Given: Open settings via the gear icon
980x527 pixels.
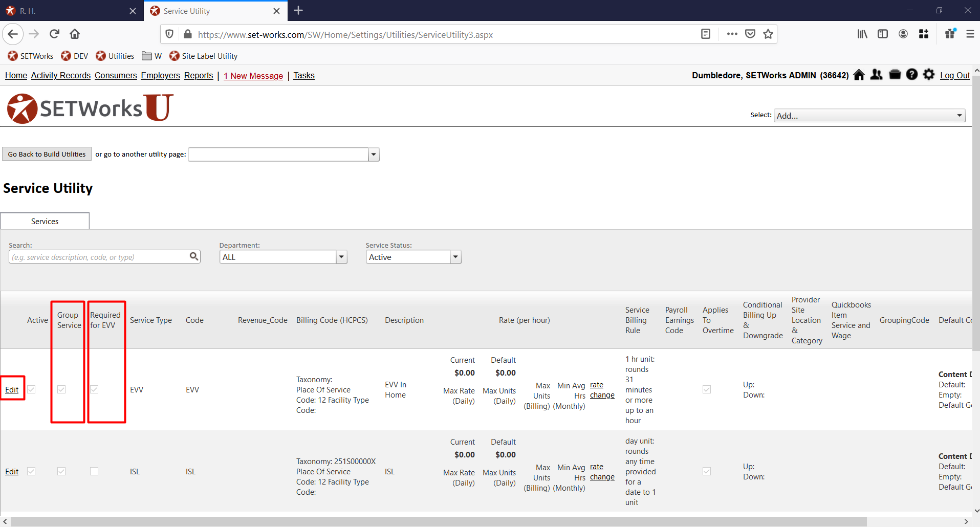Looking at the screenshot, I should [x=929, y=75].
